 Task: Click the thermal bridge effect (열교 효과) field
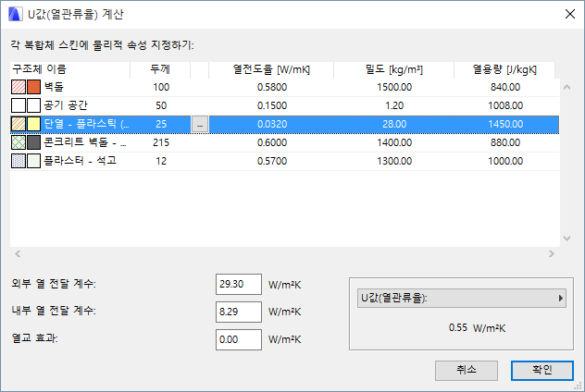click(x=238, y=338)
